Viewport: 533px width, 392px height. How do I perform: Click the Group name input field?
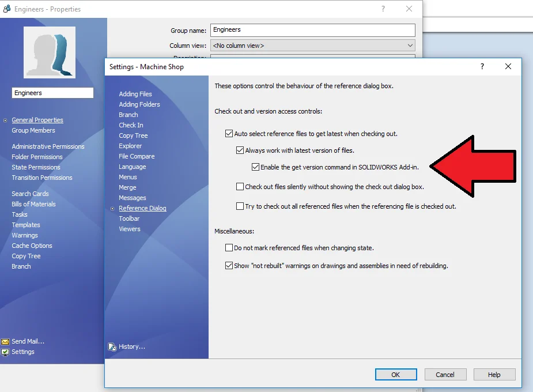pyautogui.click(x=313, y=30)
